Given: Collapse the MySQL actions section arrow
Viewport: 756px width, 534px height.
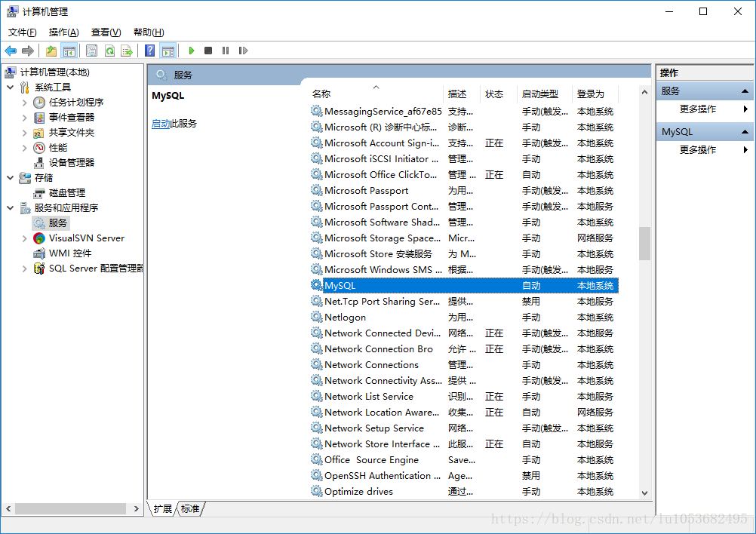Looking at the screenshot, I should point(745,131).
